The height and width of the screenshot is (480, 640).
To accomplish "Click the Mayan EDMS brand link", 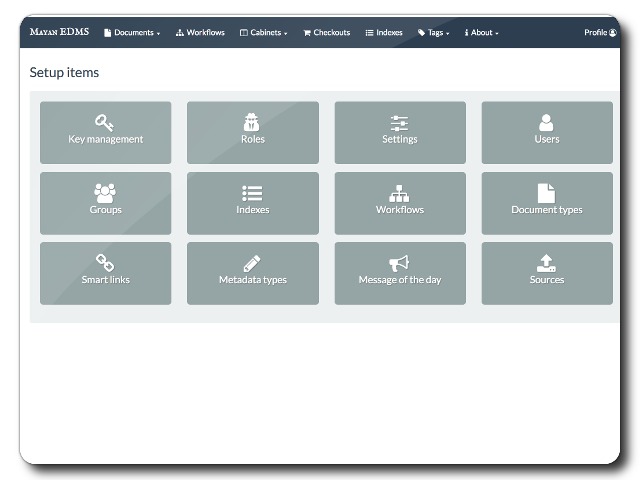I will [59, 32].
